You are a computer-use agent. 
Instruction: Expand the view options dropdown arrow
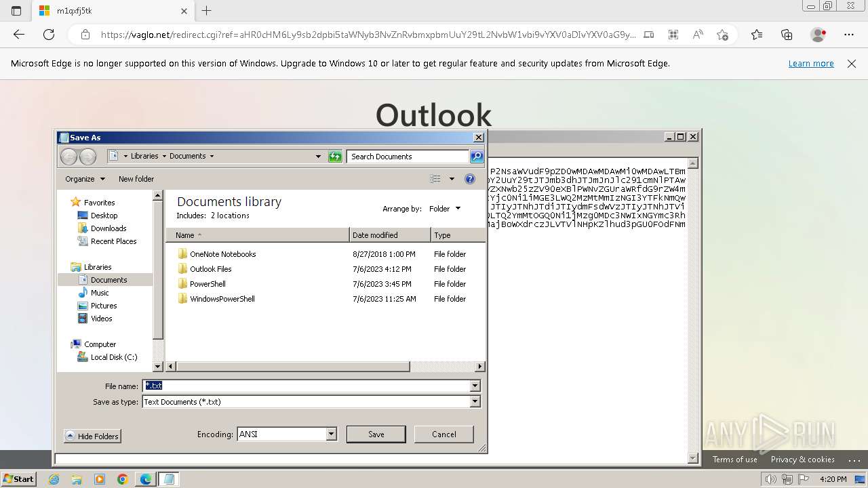coord(452,179)
